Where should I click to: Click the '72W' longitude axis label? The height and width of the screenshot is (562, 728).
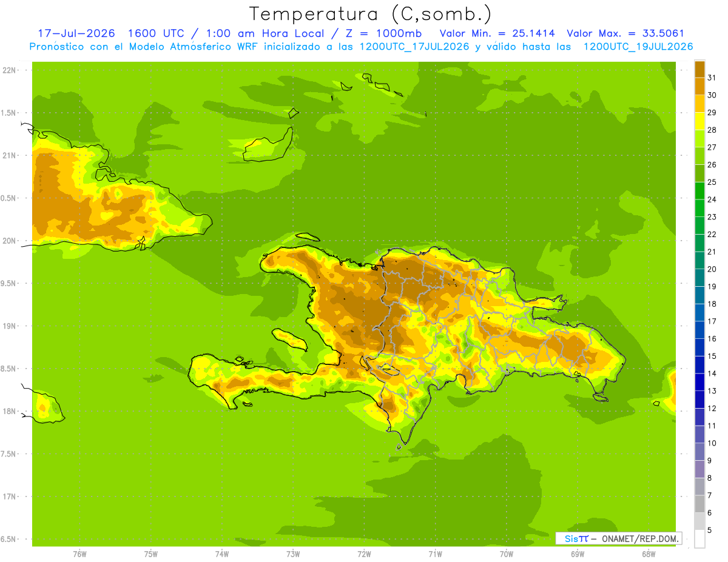point(364,554)
